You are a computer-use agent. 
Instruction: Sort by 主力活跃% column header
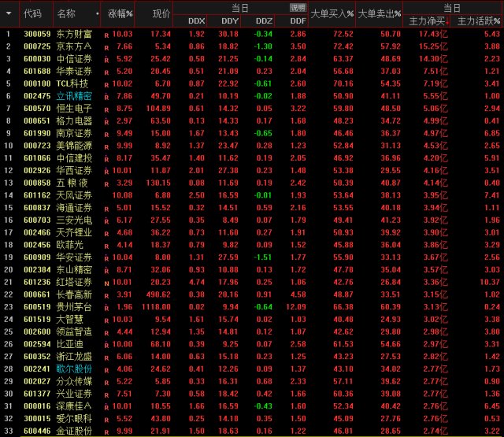479,21
